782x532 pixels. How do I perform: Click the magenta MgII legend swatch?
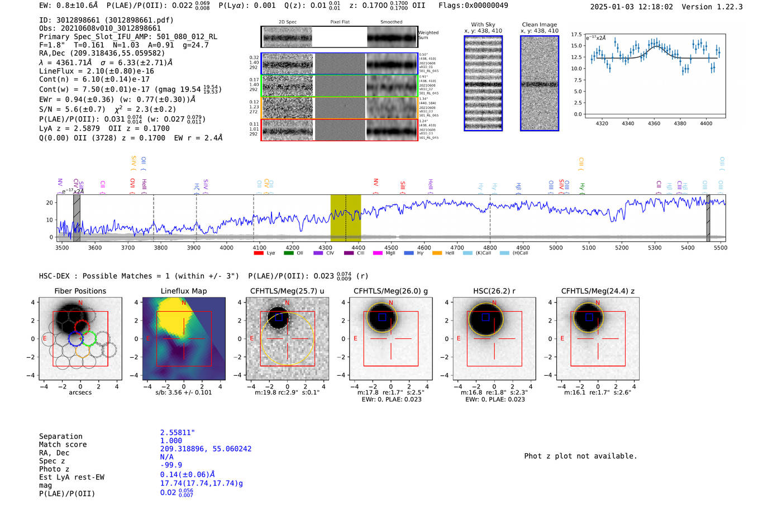[x=378, y=253]
